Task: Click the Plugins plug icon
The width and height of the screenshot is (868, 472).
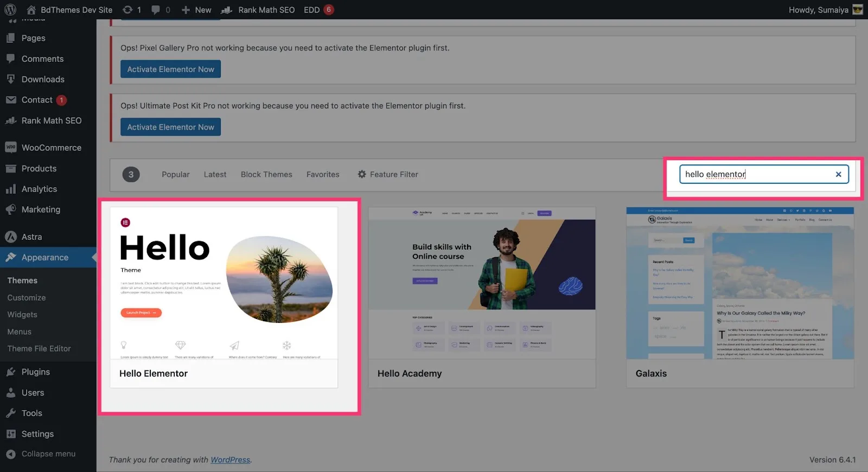Action: pyautogui.click(x=11, y=372)
